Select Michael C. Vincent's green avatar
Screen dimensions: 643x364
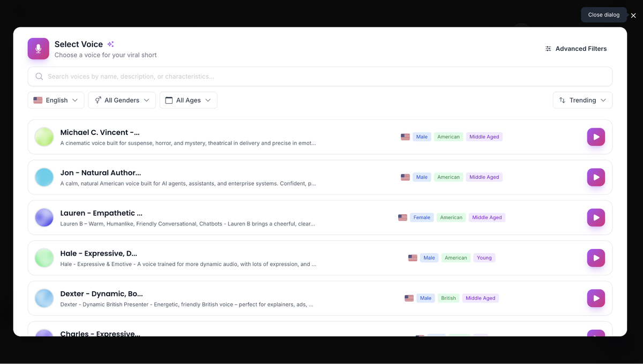click(x=44, y=137)
